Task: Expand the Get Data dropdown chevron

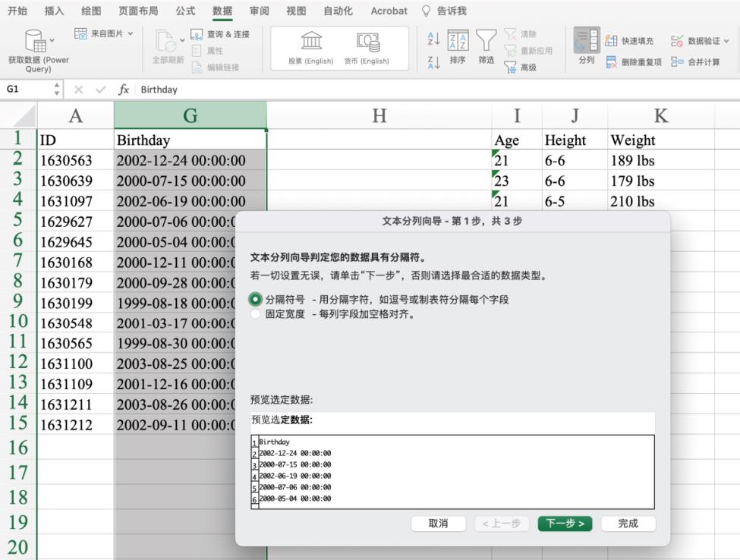Action: pos(52,39)
